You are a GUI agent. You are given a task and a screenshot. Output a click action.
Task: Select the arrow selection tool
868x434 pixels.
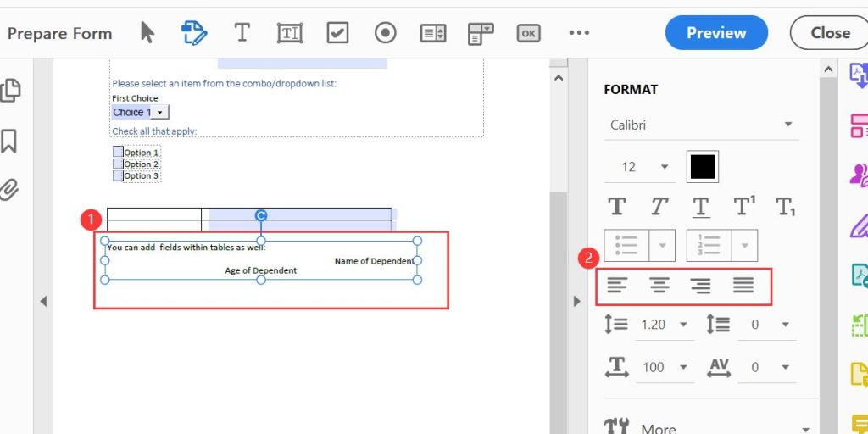[x=147, y=33]
